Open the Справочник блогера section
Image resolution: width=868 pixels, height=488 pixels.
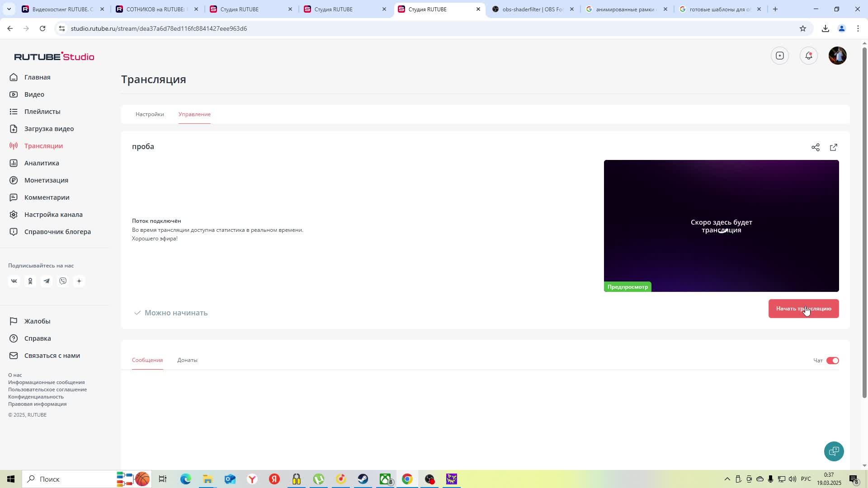pos(57,231)
